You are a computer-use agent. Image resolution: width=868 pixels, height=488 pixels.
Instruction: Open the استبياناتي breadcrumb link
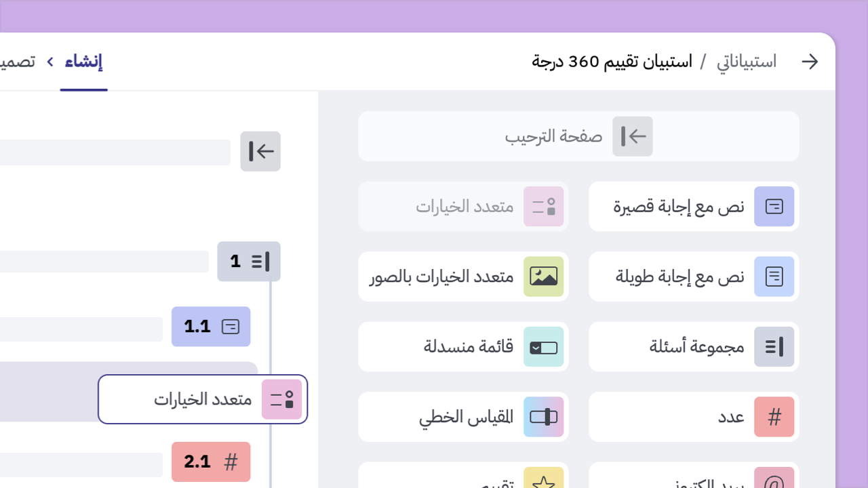pos(746,61)
